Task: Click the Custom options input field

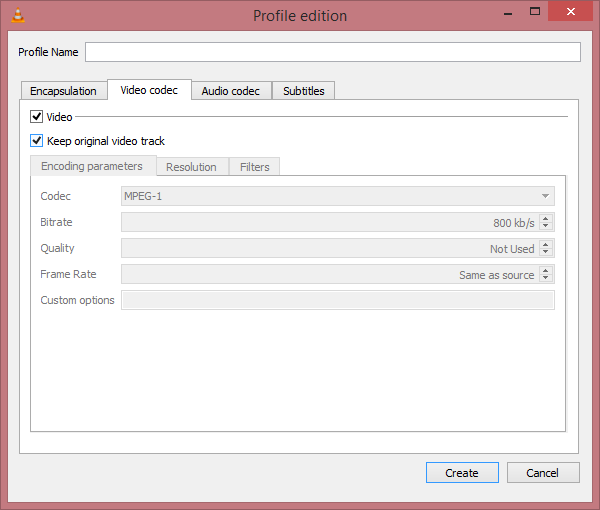Action: 337,300
